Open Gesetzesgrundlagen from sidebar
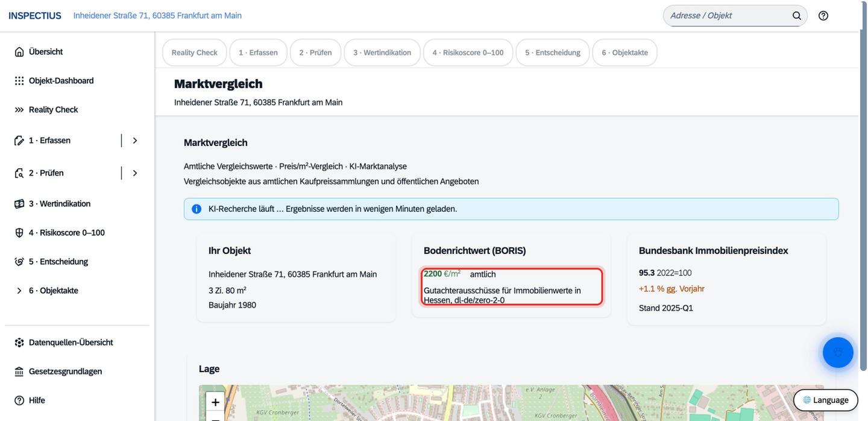The image size is (868, 421). pyautogui.click(x=77, y=372)
